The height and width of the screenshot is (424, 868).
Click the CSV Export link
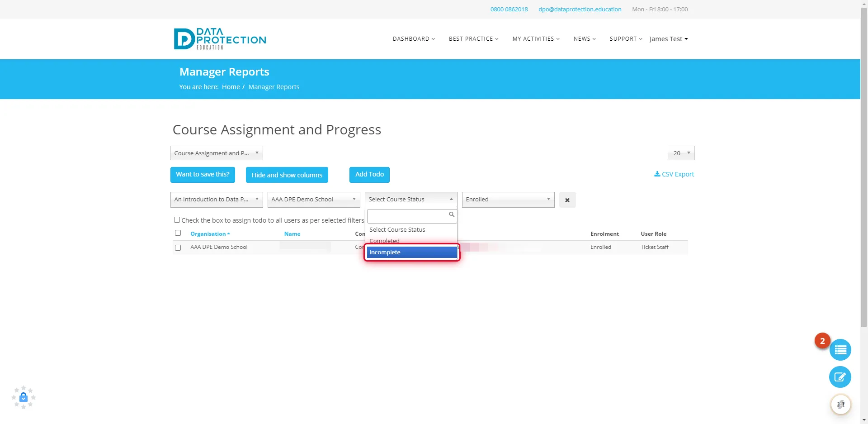[674, 174]
